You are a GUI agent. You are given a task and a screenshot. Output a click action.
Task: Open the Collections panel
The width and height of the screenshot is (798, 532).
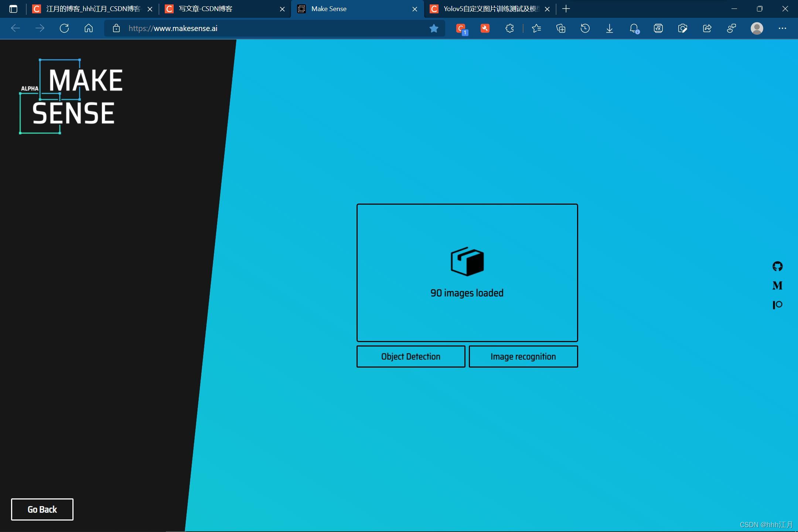[x=561, y=28]
